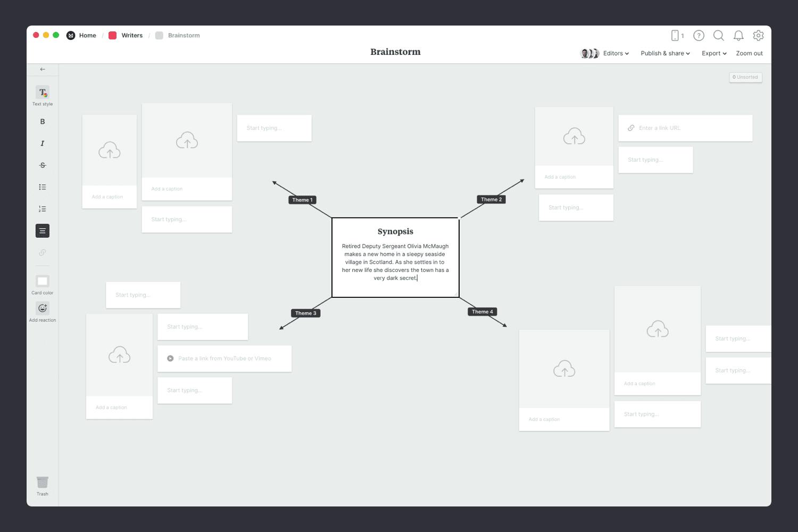
Task: Expand the Editors dropdown
Action: pyautogui.click(x=616, y=53)
